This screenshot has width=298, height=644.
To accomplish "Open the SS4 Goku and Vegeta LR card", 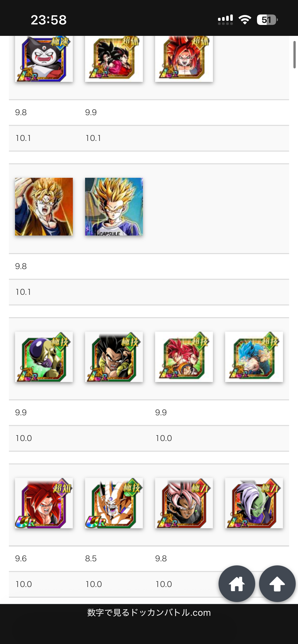I will pos(114,59).
